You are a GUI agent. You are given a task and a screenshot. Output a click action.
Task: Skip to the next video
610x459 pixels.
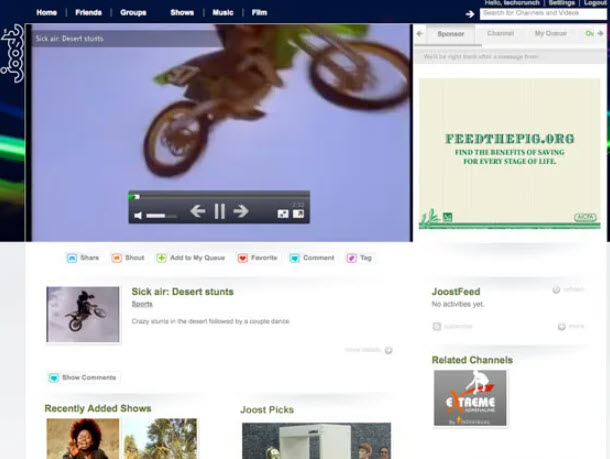tap(241, 211)
